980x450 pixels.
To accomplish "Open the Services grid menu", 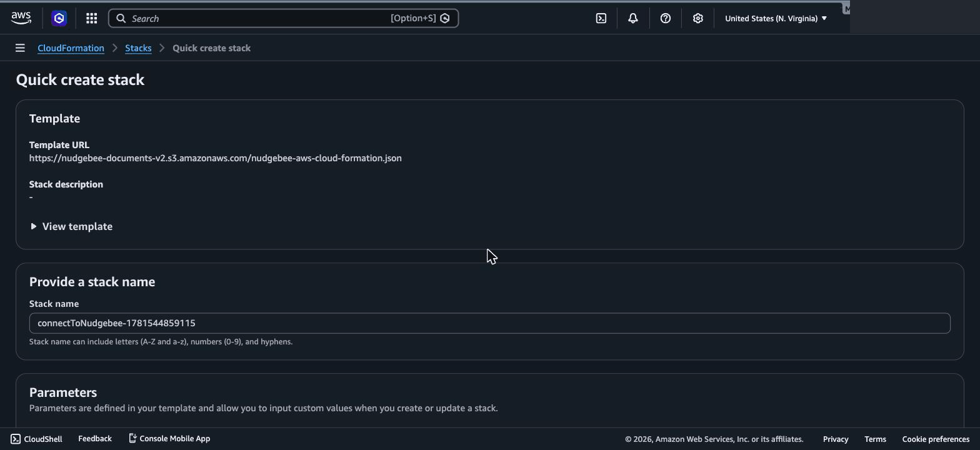I will pyautogui.click(x=91, y=18).
